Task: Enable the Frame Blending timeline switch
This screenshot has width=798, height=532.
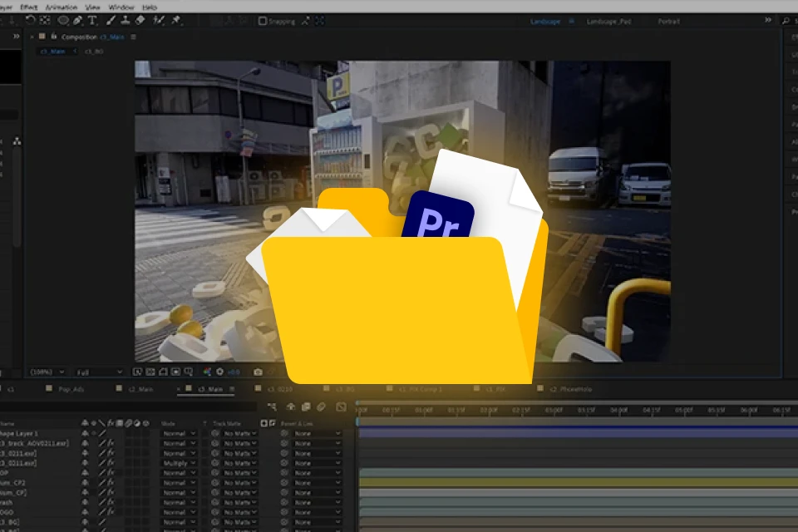Action: [x=306, y=406]
